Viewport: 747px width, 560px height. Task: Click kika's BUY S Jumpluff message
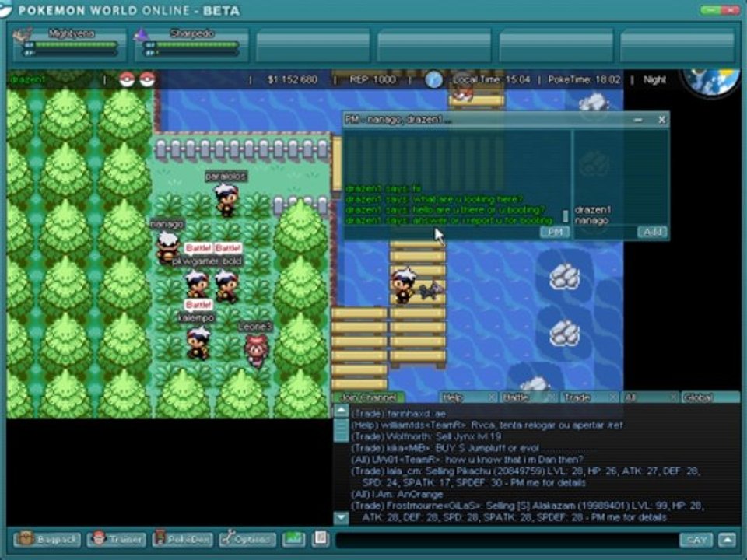[x=445, y=448]
